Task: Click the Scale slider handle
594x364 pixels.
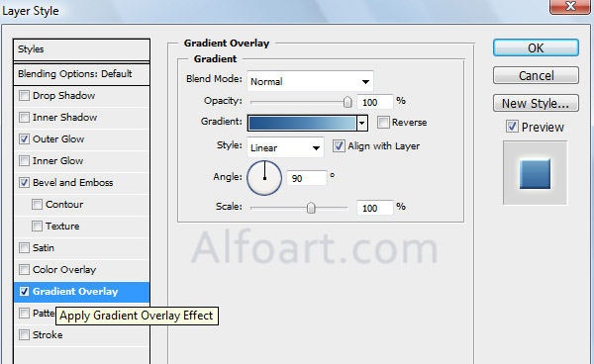Action: click(x=311, y=208)
